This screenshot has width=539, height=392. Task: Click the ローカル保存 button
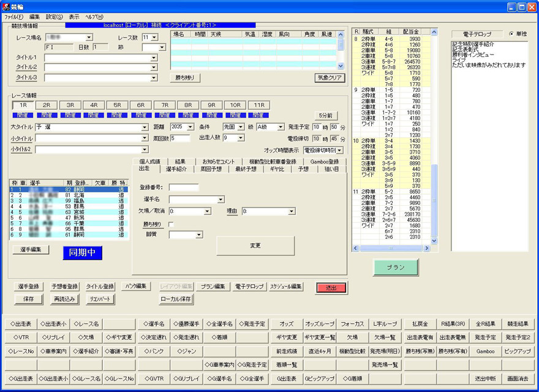click(x=176, y=299)
